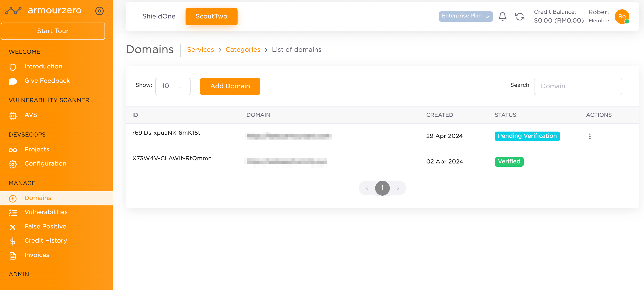
Task: Click the Projects infinity icon
Action: 13,150
